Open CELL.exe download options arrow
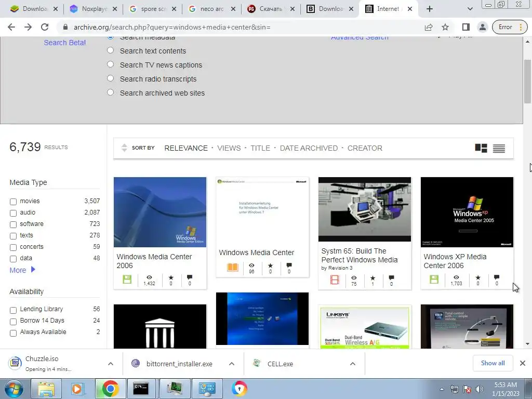 tap(353, 364)
